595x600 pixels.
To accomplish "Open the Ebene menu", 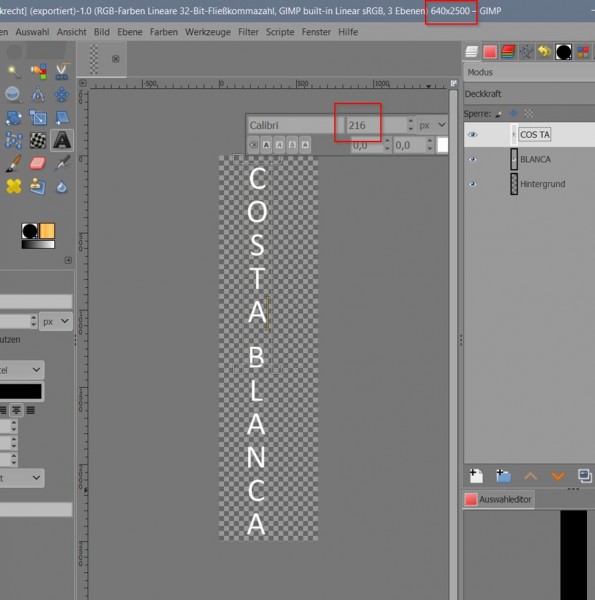I will click(130, 32).
